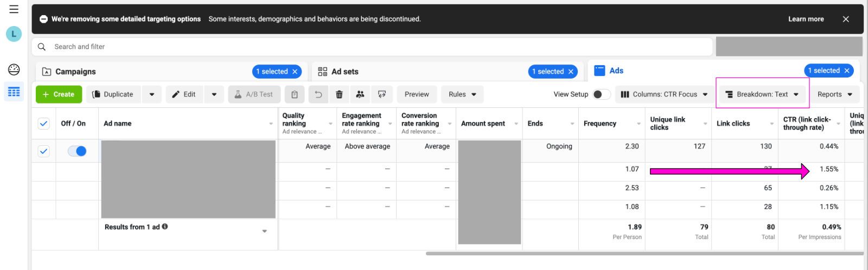868x270 pixels.
Task: Open the Columns: CTR Focus dropdown
Action: pos(664,94)
